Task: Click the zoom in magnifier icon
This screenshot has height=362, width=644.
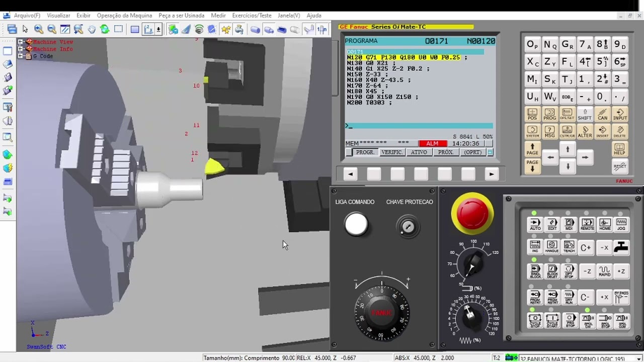Action: 39,30
